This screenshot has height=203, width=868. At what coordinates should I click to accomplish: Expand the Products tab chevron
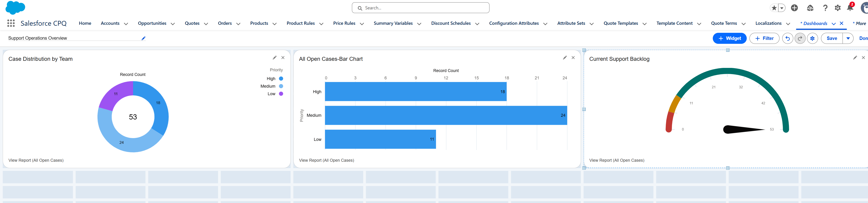click(275, 24)
